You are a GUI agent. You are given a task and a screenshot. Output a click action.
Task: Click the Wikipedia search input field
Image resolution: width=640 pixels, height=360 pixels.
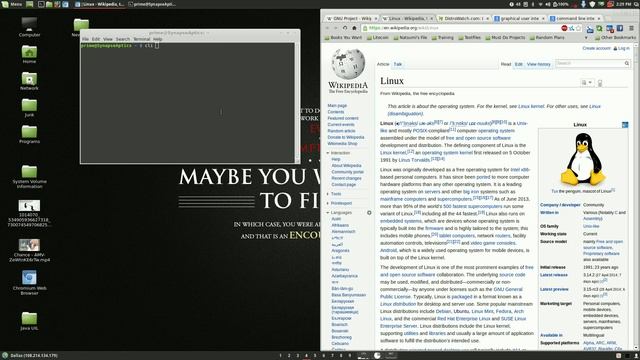click(x=589, y=63)
